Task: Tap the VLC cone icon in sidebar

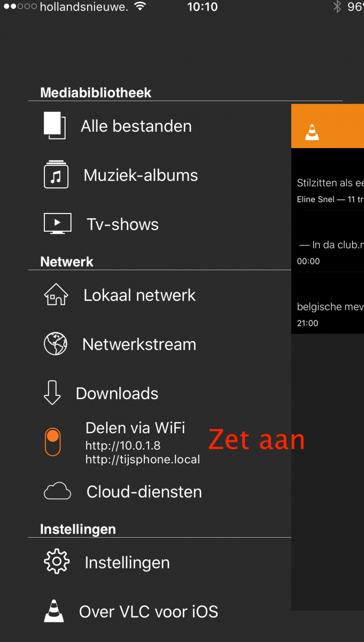Action: tap(54, 611)
